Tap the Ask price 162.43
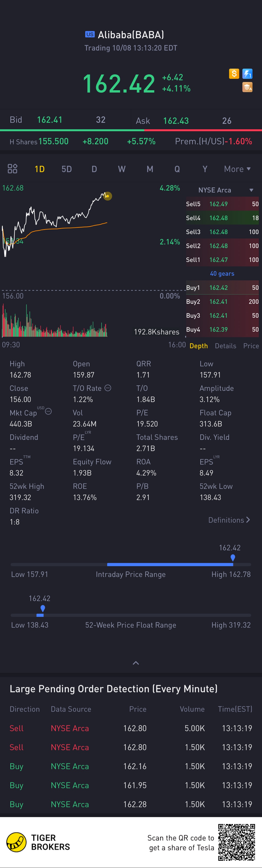The width and height of the screenshot is (262, 868). pos(176,121)
